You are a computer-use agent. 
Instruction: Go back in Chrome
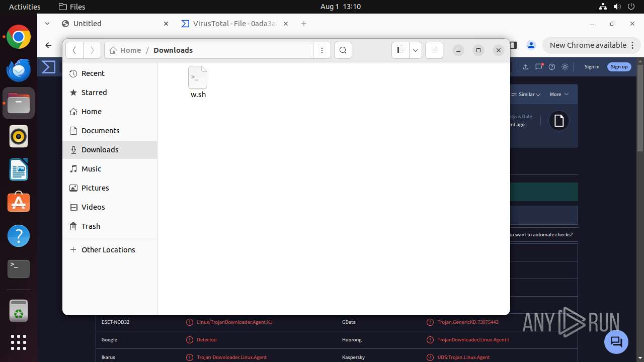tap(48, 45)
